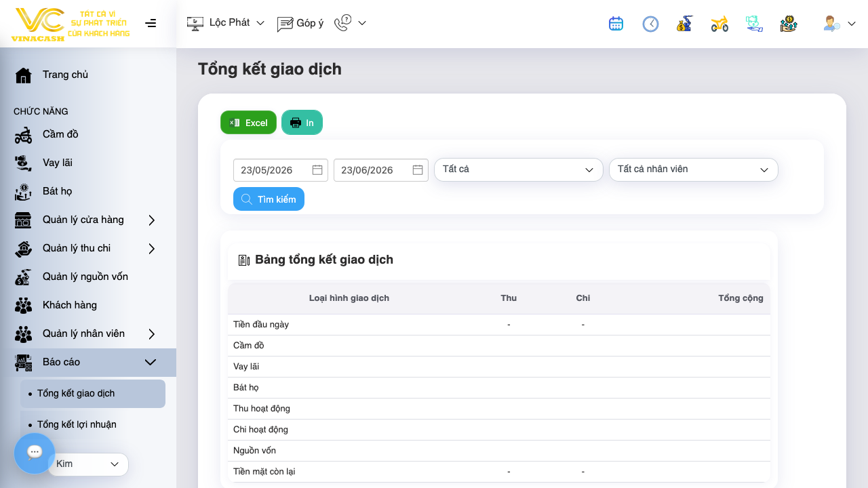Open the calendar icon in the header

coord(616,24)
